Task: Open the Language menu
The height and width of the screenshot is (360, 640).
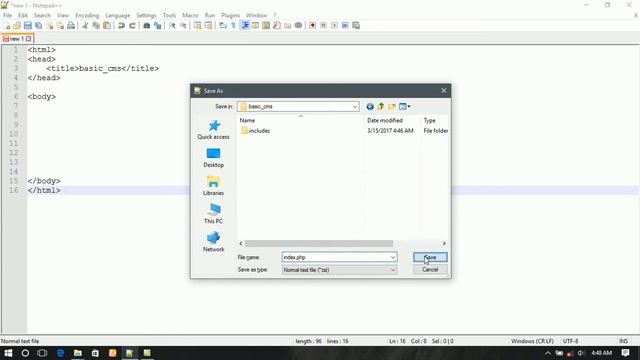Action: coord(118,15)
